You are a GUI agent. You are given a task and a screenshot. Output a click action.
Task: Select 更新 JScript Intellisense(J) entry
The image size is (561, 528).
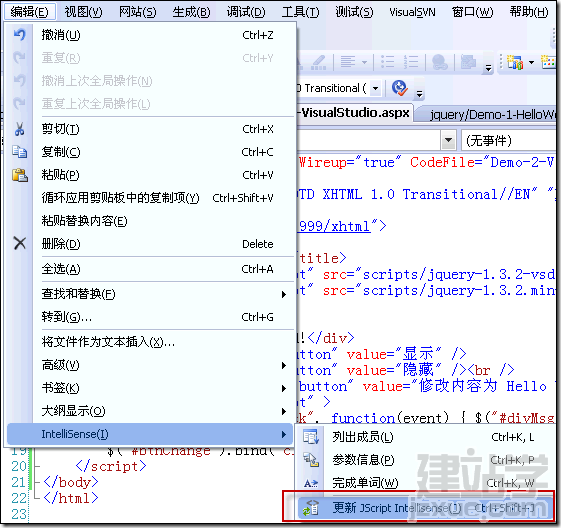pyautogui.click(x=426, y=508)
